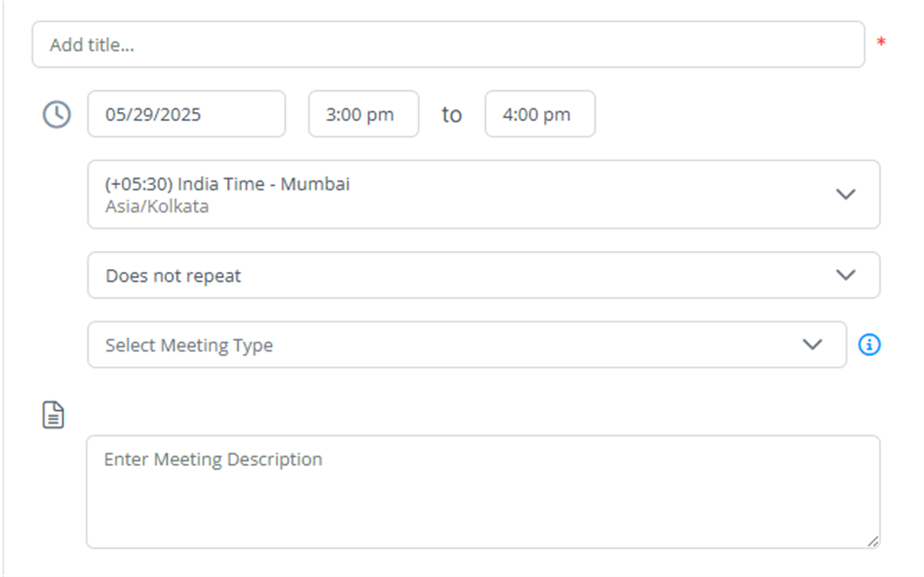Grab the description box resize handle
924x577 pixels.
(x=872, y=540)
